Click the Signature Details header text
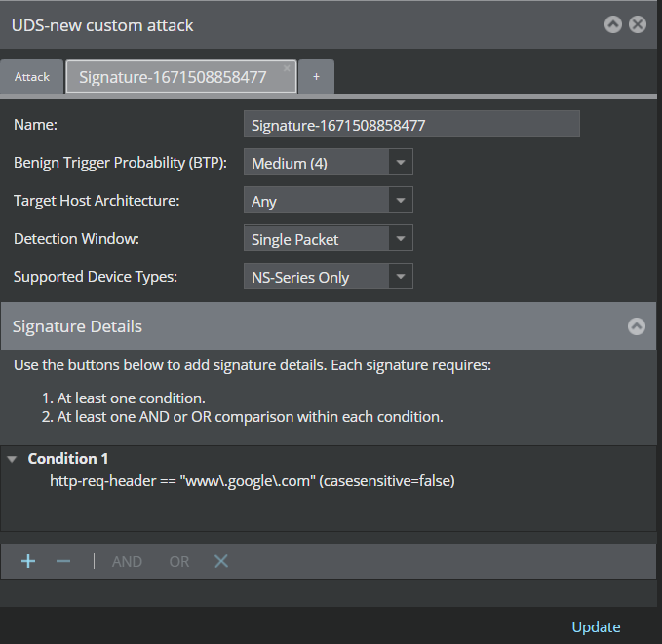The width and height of the screenshot is (662, 644). tap(77, 326)
